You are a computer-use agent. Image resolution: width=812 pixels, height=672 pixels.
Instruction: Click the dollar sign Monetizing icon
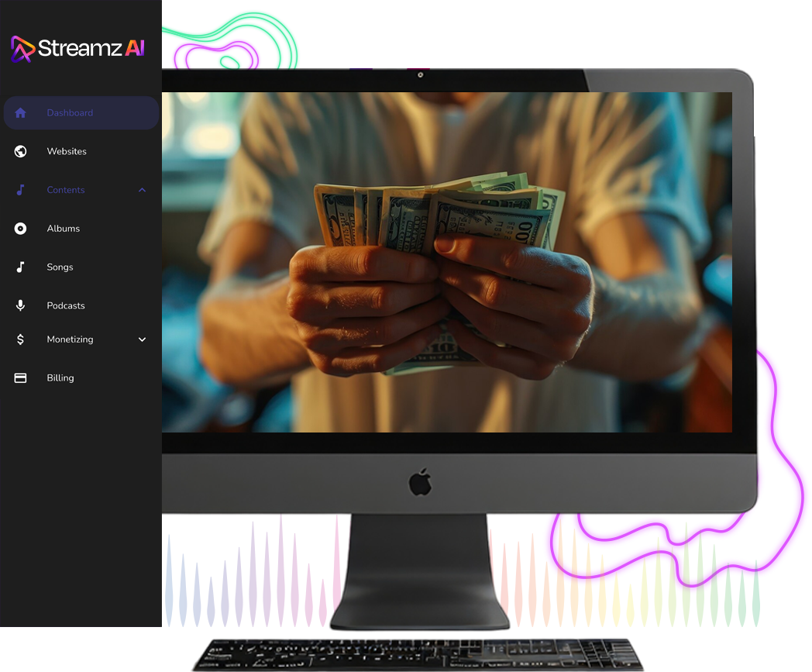[x=21, y=339]
